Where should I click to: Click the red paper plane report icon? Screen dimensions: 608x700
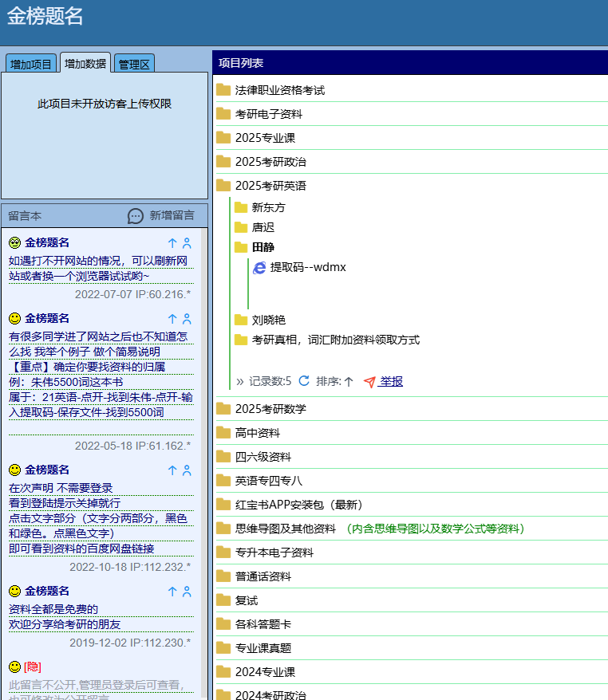coord(369,382)
